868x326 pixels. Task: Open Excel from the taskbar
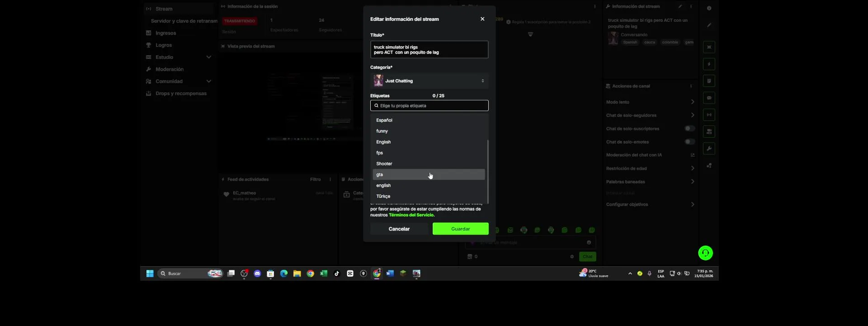coord(324,273)
